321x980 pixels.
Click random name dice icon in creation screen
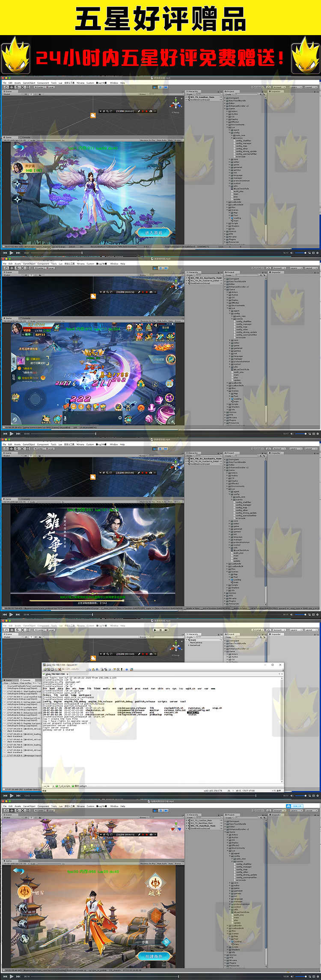tap(166, 941)
